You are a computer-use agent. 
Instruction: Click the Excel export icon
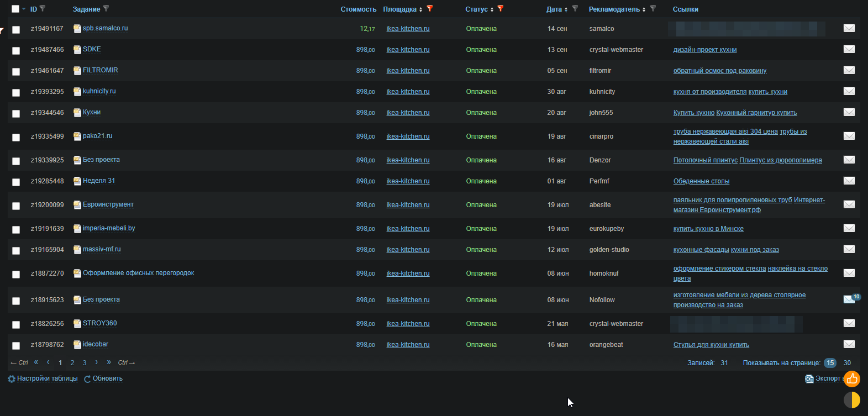point(809,378)
